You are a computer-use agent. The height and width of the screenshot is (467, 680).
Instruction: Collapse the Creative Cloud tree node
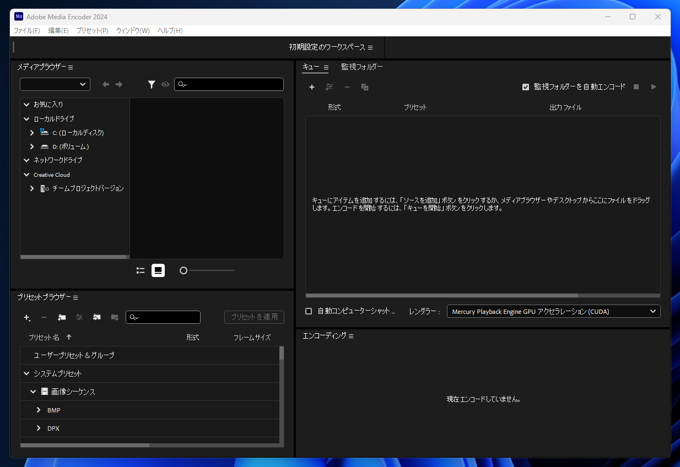26,175
